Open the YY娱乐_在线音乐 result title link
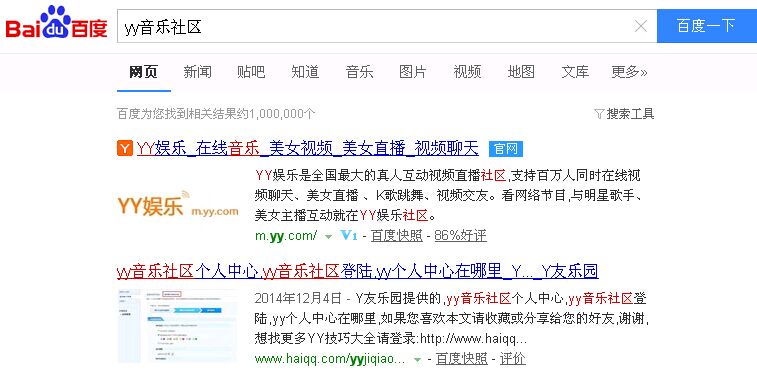This screenshot has height=385, width=757. click(x=308, y=148)
